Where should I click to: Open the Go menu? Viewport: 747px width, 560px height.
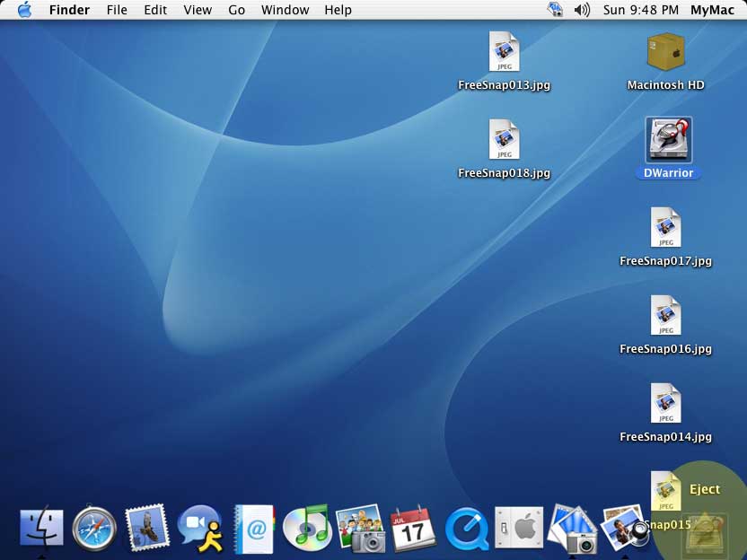point(236,10)
